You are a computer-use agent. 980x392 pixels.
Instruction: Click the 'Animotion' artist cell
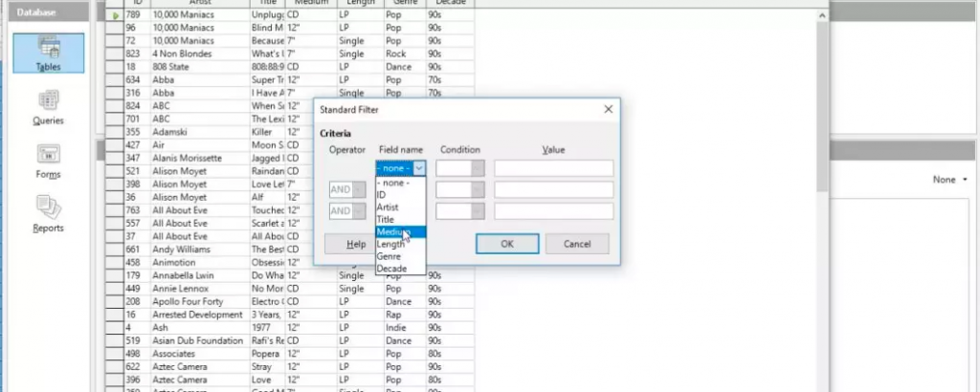point(200,262)
